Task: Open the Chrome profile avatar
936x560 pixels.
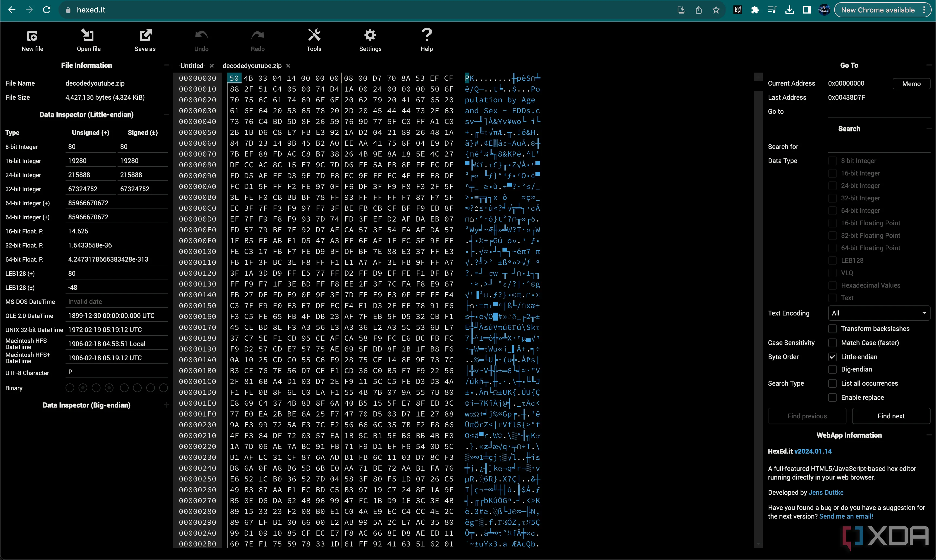Action: coord(824,10)
